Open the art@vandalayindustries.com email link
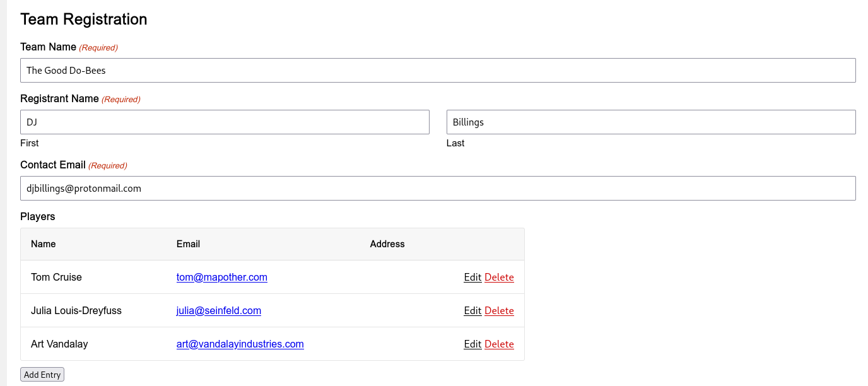 (x=240, y=344)
